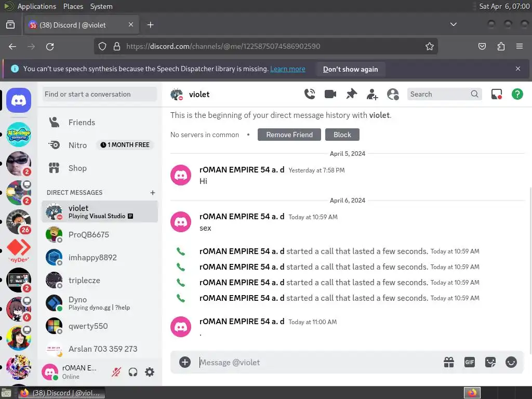This screenshot has width=532, height=399.
Task: Open the Applications menu
Action: 37,6
